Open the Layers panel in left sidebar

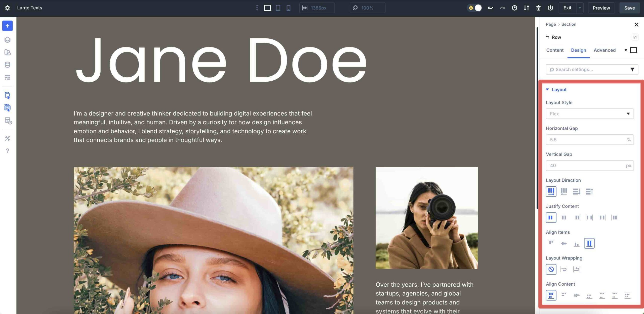tap(7, 40)
